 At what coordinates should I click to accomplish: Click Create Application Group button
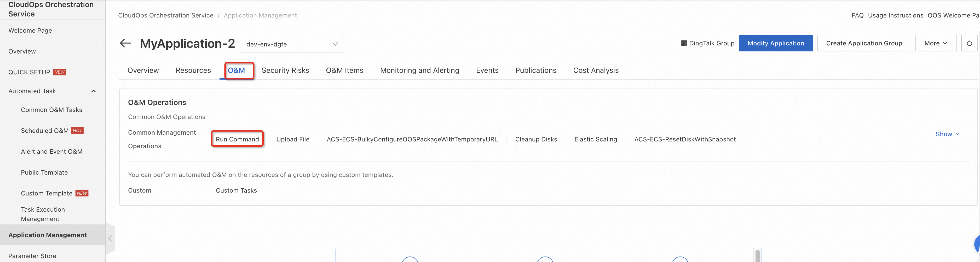[x=864, y=43]
